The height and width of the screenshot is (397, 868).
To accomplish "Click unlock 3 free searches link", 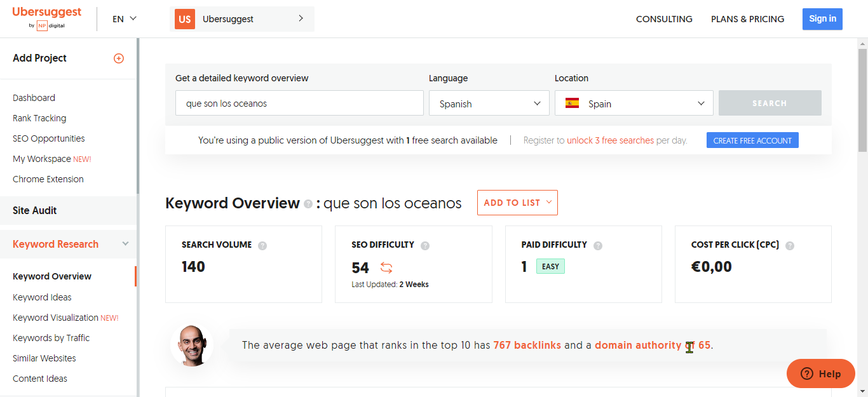I will (610, 140).
